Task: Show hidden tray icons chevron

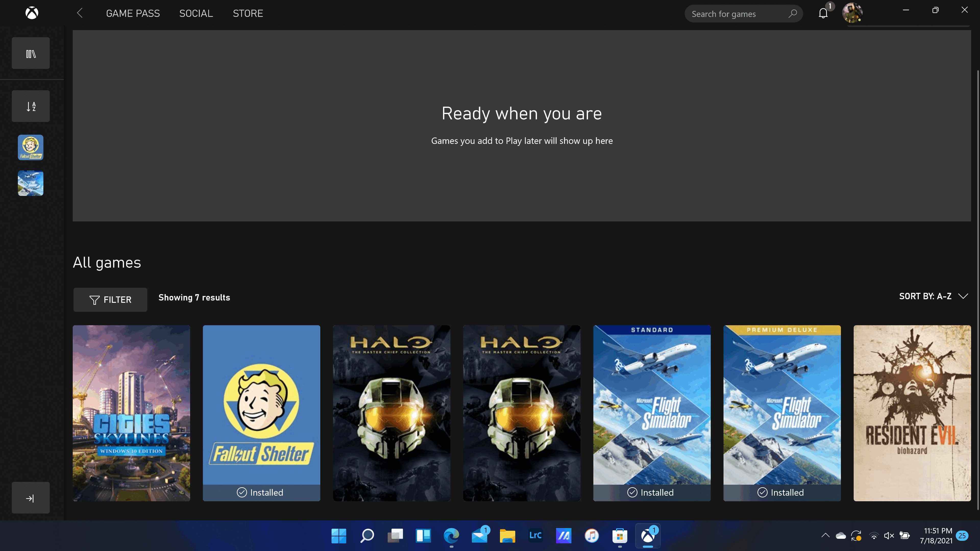Action: click(825, 535)
